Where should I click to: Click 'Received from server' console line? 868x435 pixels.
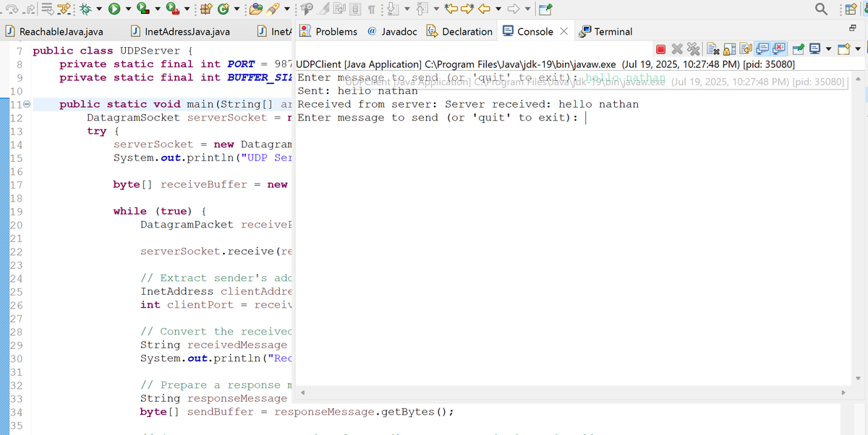click(468, 104)
